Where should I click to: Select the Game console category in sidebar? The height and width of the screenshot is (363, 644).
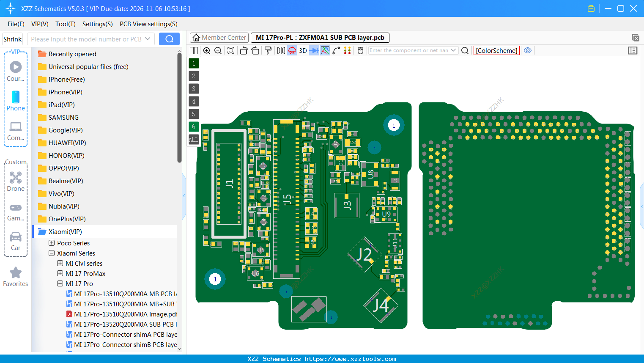coord(16,212)
